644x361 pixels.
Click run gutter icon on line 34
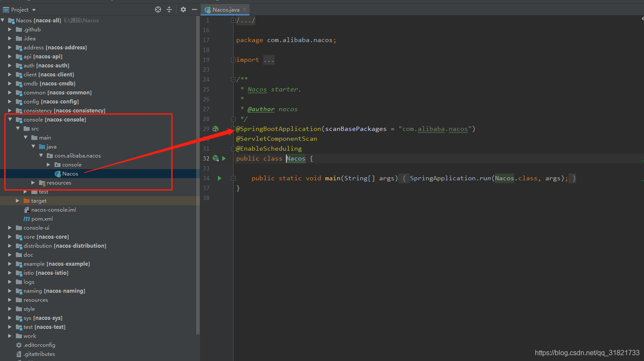[x=219, y=178]
